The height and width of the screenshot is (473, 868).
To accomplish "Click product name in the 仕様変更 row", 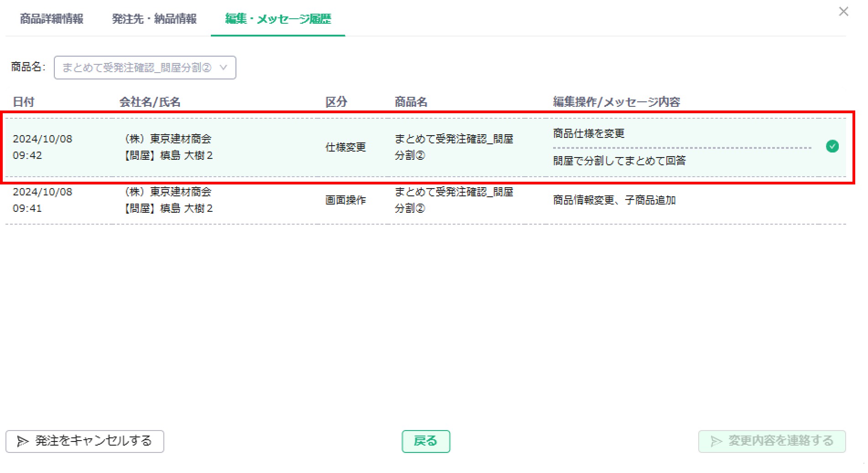I will 454,147.
